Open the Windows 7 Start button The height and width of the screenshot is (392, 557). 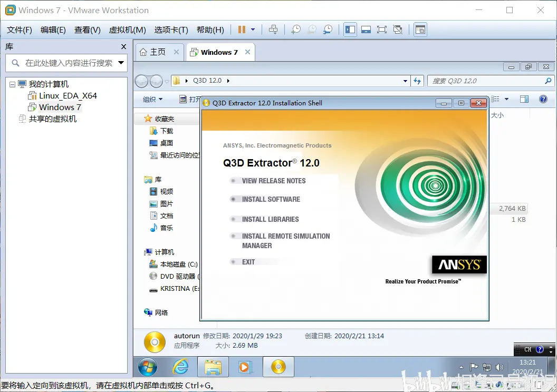(x=148, y=367)
